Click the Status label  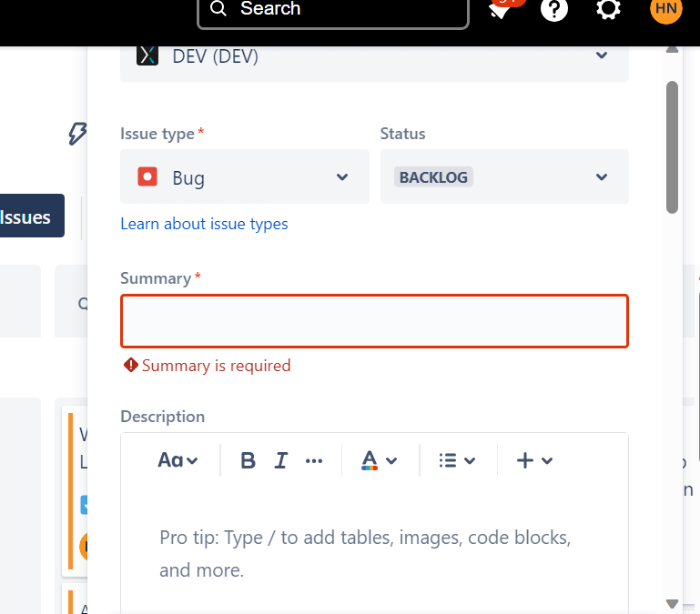click(402, 134)
